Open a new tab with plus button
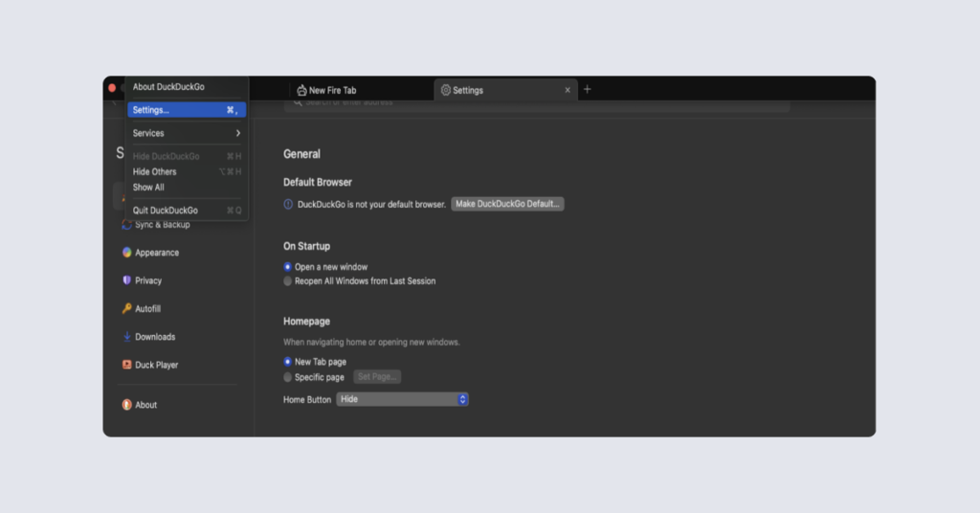This screenshot has width=980, height=513. click(587, 89)
